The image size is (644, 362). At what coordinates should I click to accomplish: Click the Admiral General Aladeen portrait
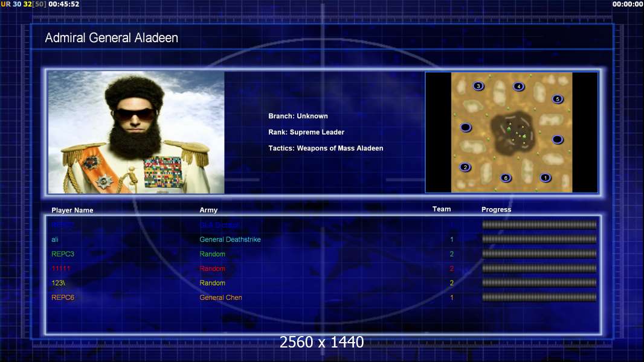(137, 132)
